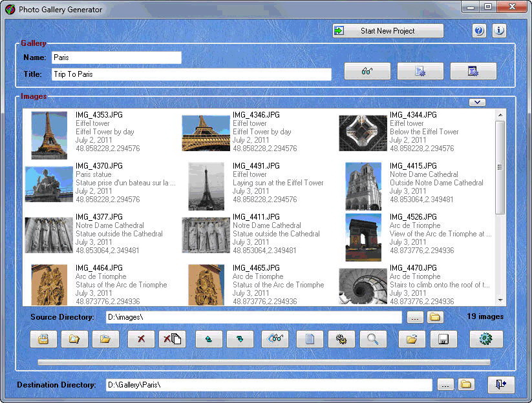Screen dimensions: 532x403
Task: Click the move image up arrow button
Action: [209, 339]
